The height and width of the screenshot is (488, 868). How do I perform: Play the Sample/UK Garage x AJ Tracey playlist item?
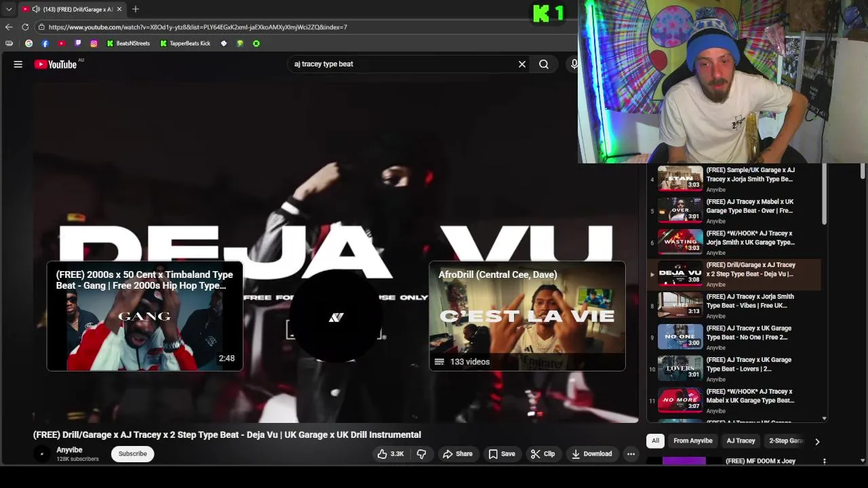point(735,179)
